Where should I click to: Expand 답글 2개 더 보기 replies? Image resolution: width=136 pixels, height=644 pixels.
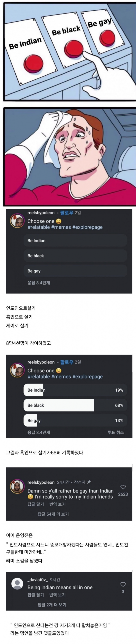(x=52, y=605)
